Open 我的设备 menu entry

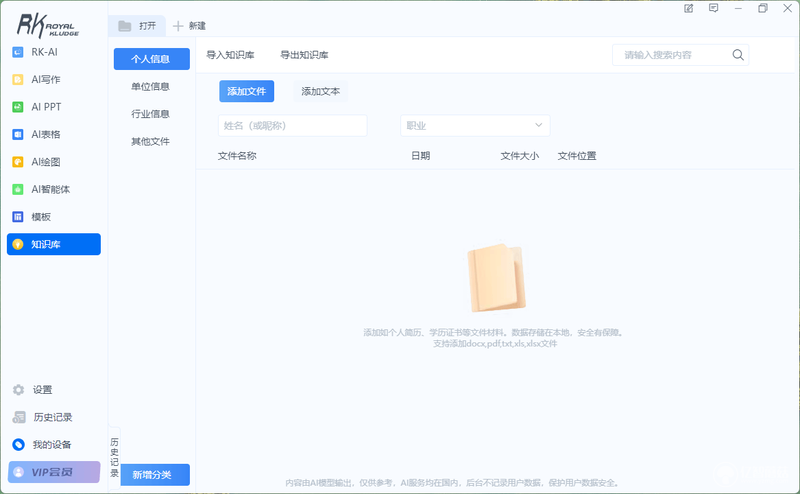(x=52, y=445)
